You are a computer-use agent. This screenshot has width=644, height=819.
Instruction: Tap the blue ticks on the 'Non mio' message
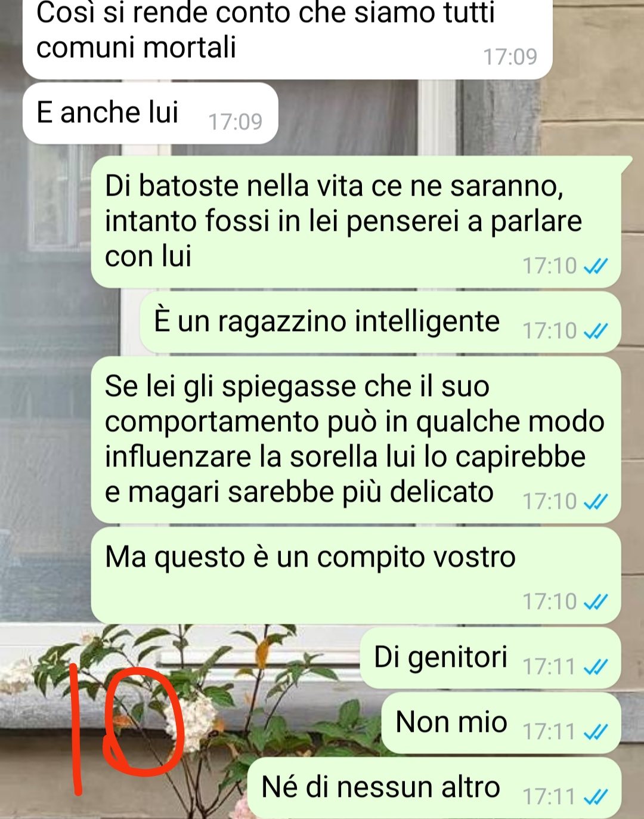pyautogui.click(x=595, y=731)
